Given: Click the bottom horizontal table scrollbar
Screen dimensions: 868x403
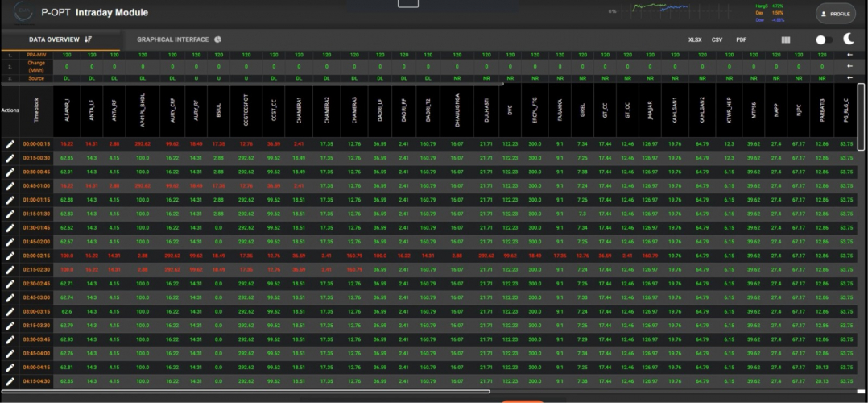Looking at the screenshot, I should click(246, 392).
